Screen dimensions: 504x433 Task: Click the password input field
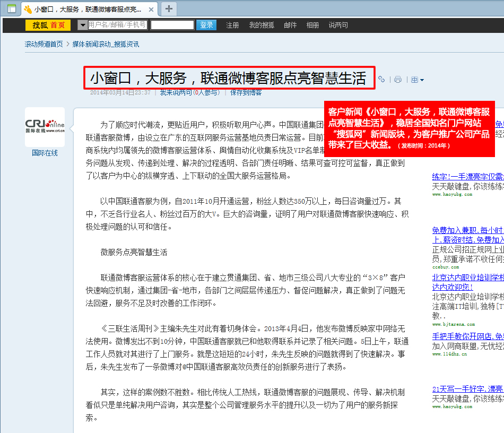click(172, 25)
